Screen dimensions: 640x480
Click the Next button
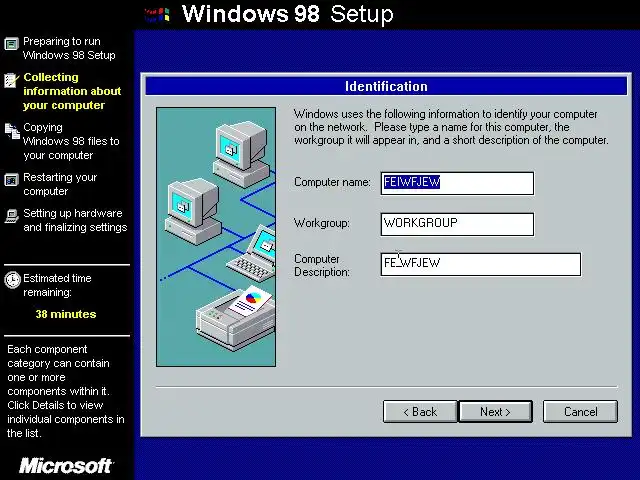click(496, 411)
